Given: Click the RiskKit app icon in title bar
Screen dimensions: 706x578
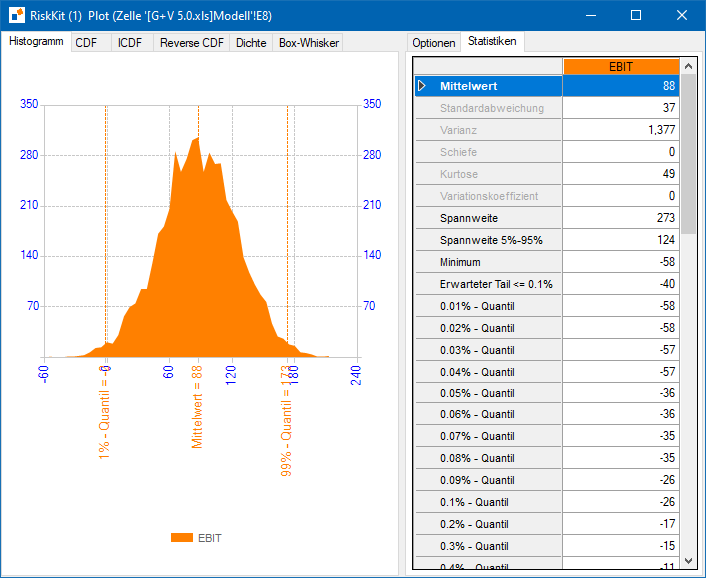Looking at the screenshot, I should pos(17,15).
